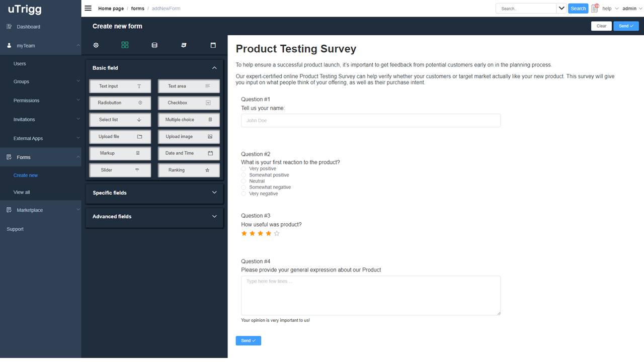Click the window layout tab icon
This screenshot has width=644, height=362.
(x=213, y=45)
